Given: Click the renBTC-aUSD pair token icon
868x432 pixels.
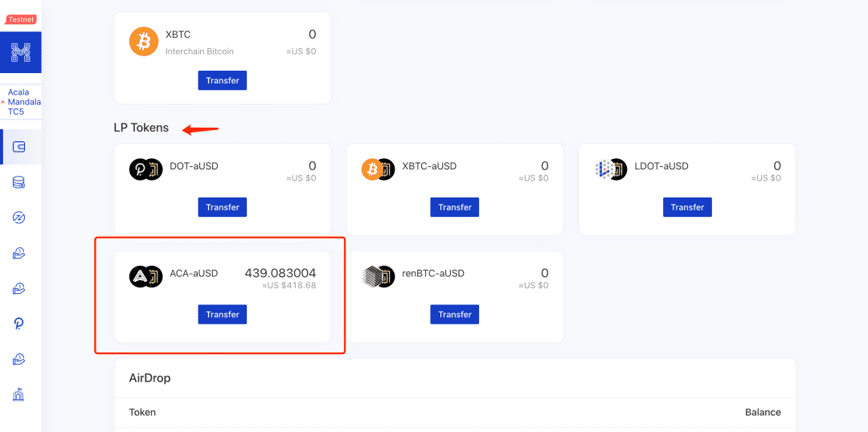Looking at the screenshot, I should (x=378, y=276).
